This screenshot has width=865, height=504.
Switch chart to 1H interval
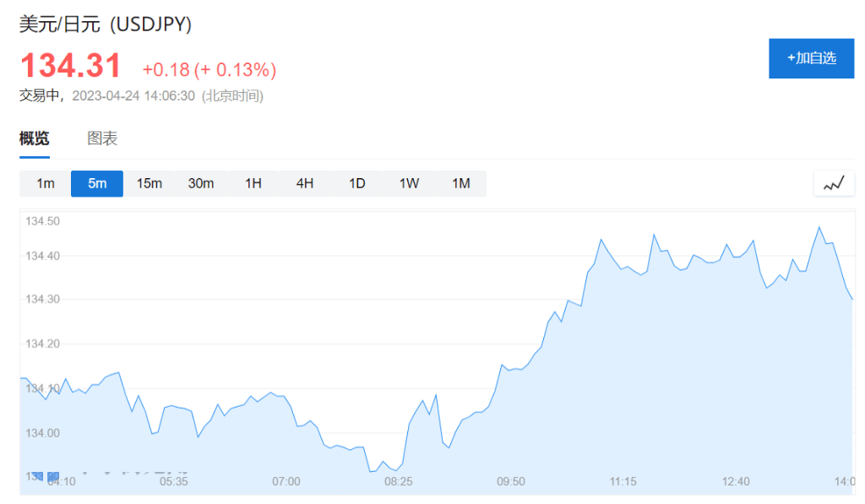(x=253, y=184)
